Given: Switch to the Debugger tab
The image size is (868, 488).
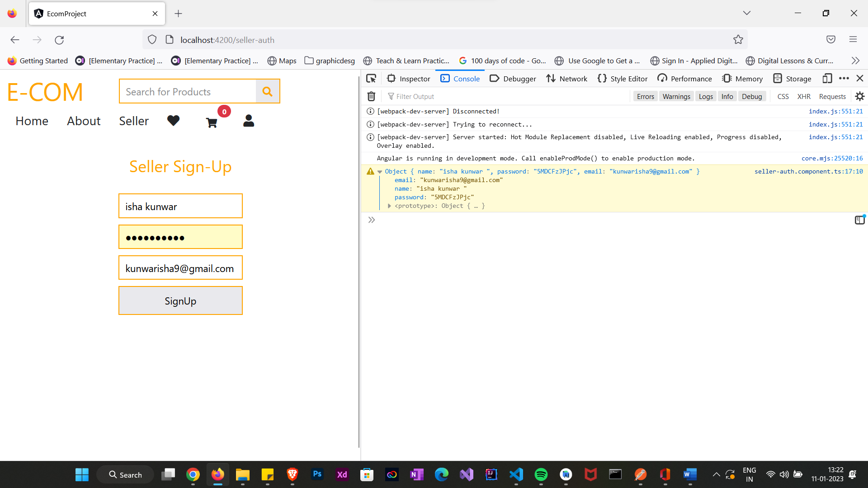Looking at the screenshot, I should [x=513, y=78].
